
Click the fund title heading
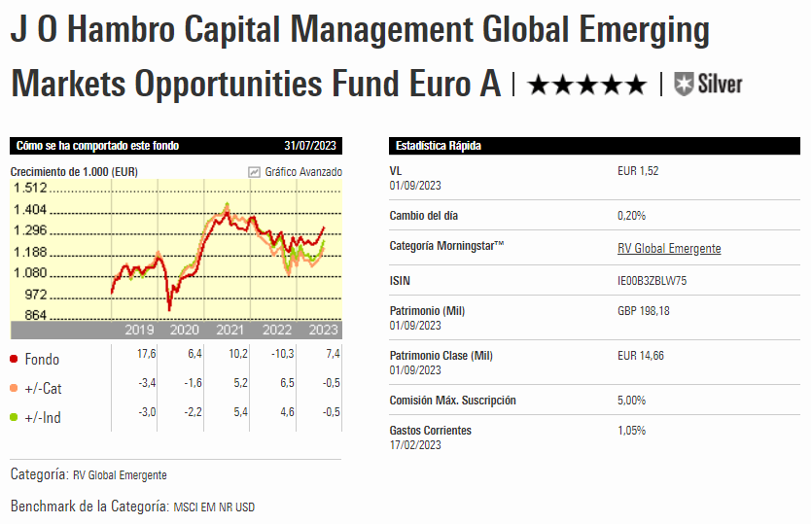[x=360, y=56]
